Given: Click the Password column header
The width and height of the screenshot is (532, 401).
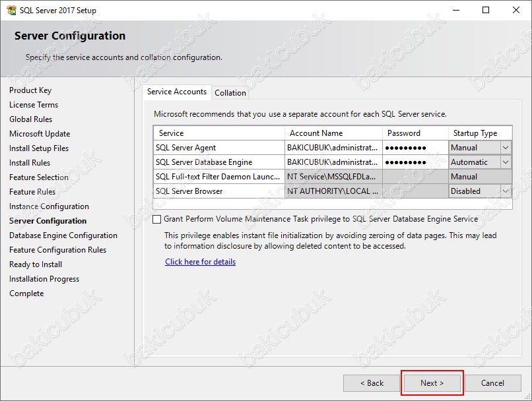Looking at the screenshot, I should (x=415, y=133).
